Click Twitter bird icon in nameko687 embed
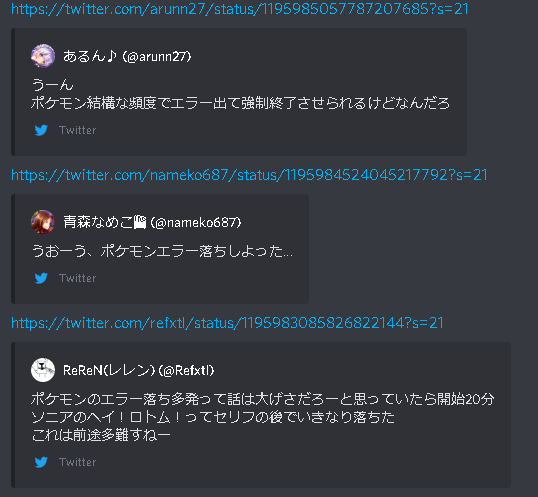The height and width of the screenshot is (497, 538). click(41, 278)
